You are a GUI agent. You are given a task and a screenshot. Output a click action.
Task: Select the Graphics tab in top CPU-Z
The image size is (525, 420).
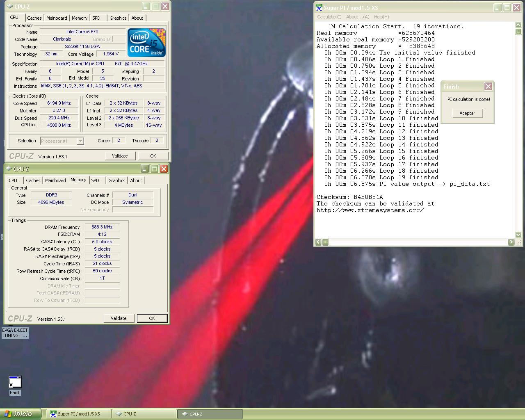pos(118,18)
